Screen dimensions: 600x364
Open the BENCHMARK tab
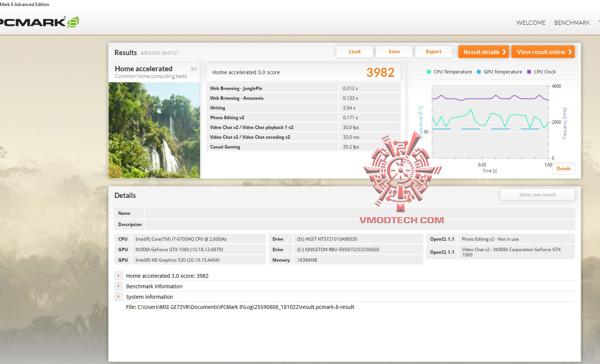tap(572, 23)
